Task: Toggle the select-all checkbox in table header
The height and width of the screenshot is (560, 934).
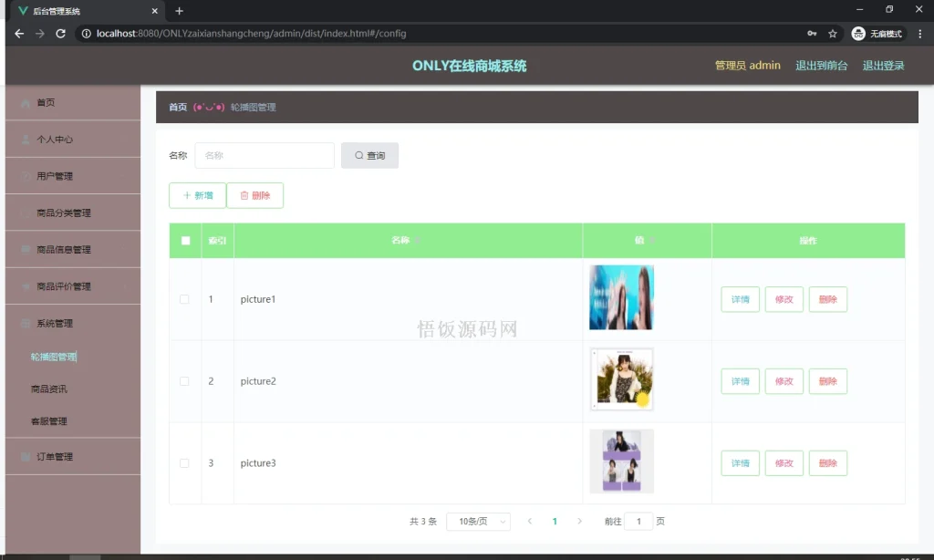Action: [x=185, y=240]
